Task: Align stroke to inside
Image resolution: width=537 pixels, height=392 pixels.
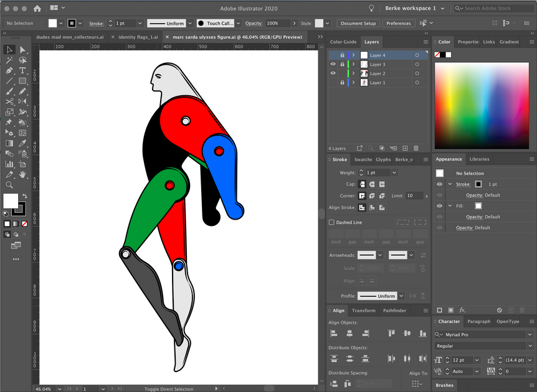Action: (x=372, y=207)
